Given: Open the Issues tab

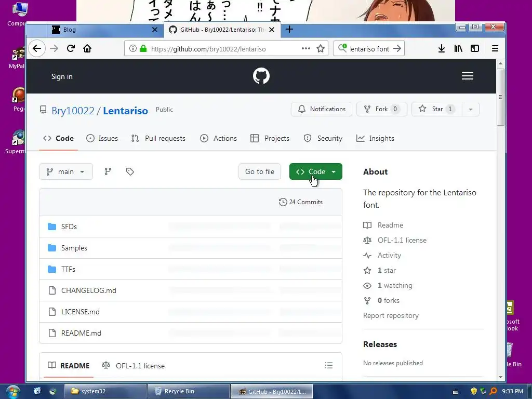Looking at the screenshot, I should point(102,138).
